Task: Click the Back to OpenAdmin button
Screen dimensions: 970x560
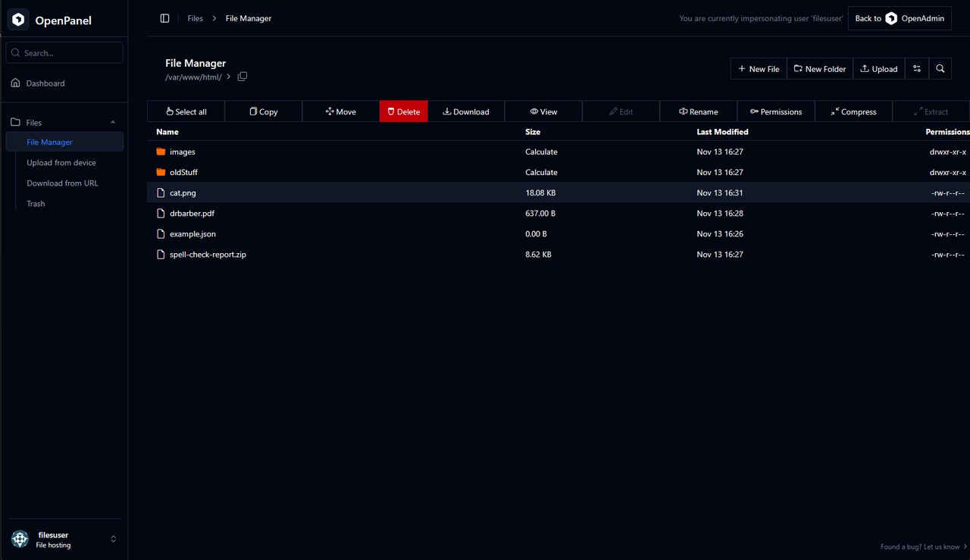Action: (900, 17)
